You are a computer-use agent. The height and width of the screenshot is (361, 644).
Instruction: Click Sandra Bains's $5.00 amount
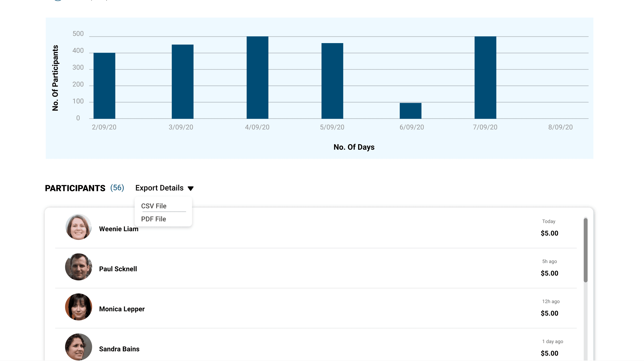coord(550,353)
